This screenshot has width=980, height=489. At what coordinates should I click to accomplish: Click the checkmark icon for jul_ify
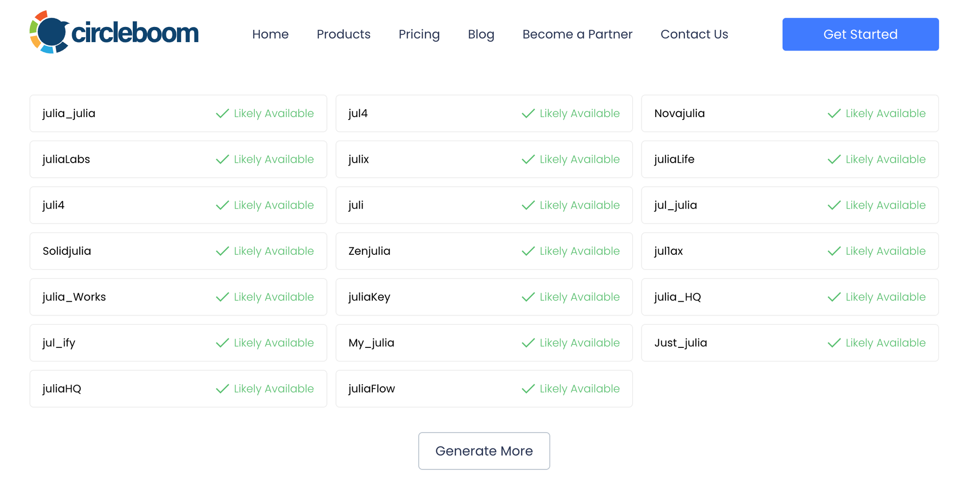(222, 343)
